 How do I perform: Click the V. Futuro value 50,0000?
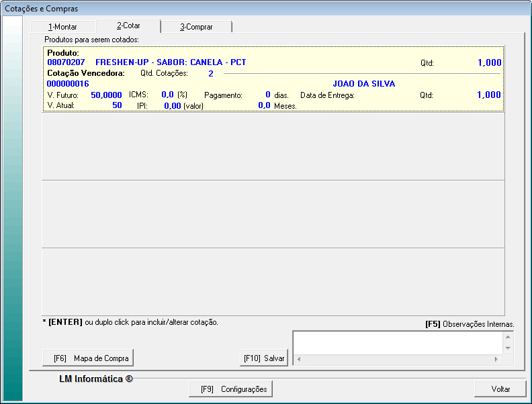coord(106,95)
